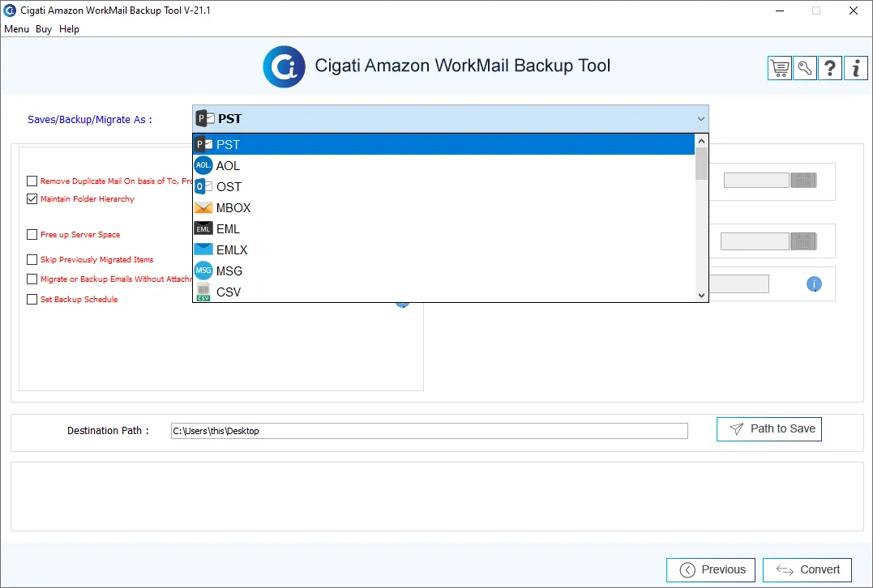Uncheck Maintain Folder Hierarchy

click(32, 198)
